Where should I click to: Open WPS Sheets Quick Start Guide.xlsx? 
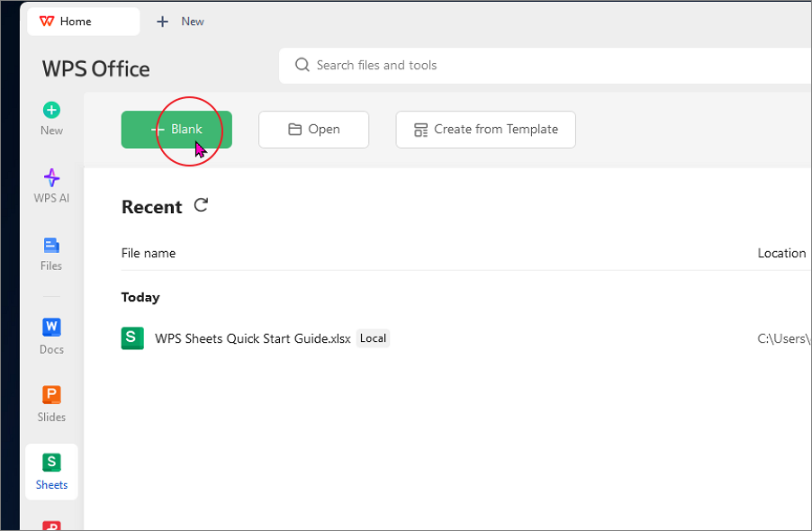253,338
